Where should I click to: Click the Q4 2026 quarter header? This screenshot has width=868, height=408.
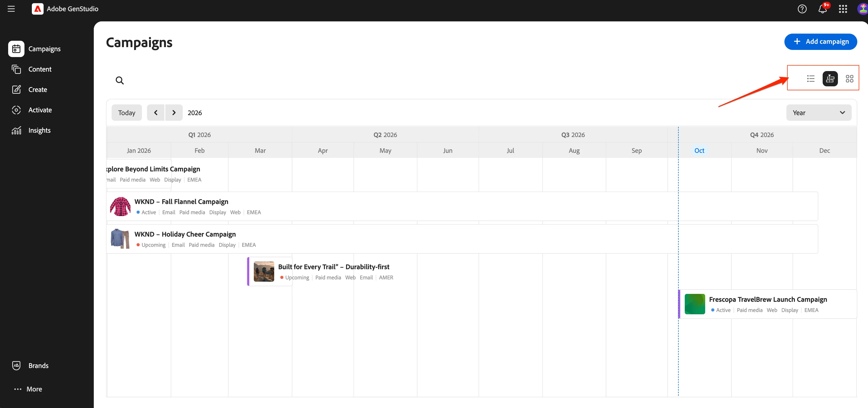(762, 135)
